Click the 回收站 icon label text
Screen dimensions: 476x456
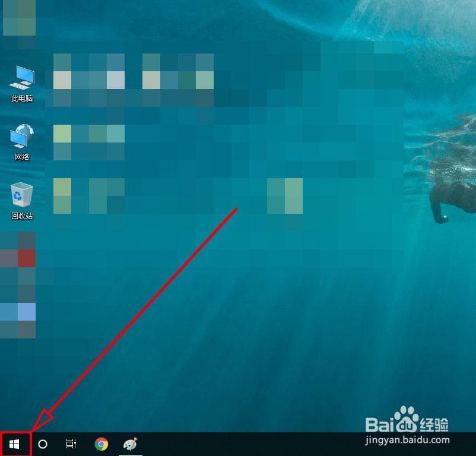[22, 216]
